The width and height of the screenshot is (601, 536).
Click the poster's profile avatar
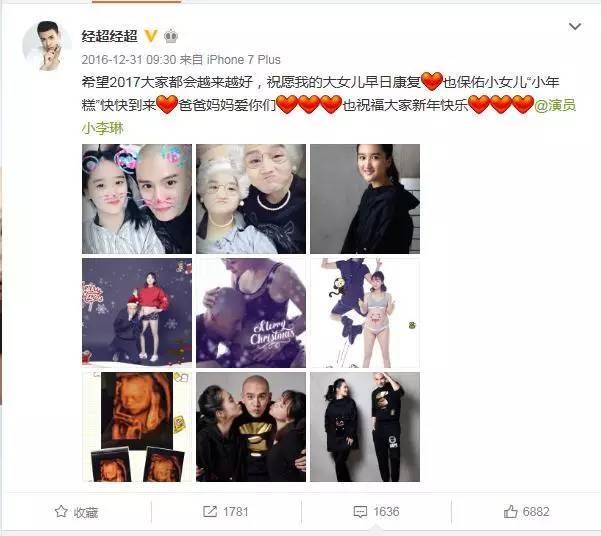point(47,46)
